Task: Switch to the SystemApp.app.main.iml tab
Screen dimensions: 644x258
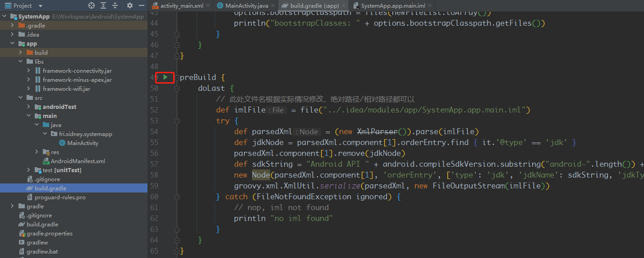Action: point(392,6)
